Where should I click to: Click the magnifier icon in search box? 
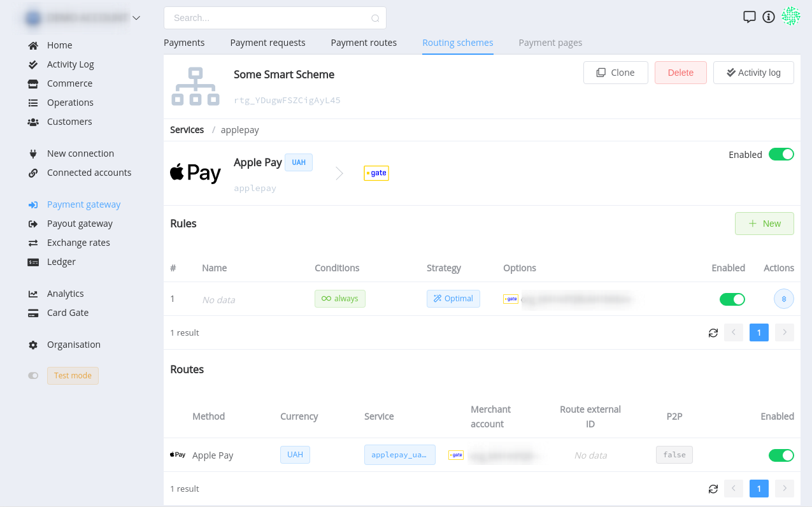click(x=375, y=18)
